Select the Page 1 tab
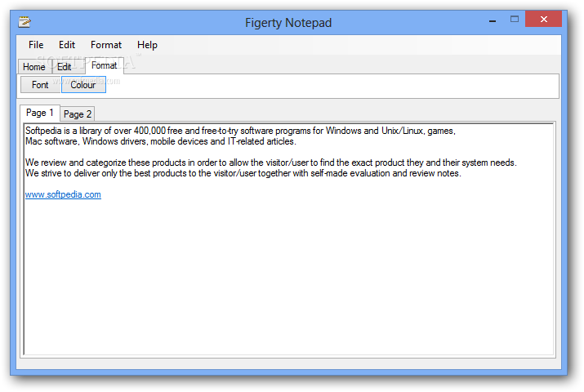This screenshot has height=392, width=584. pos(40,113)
